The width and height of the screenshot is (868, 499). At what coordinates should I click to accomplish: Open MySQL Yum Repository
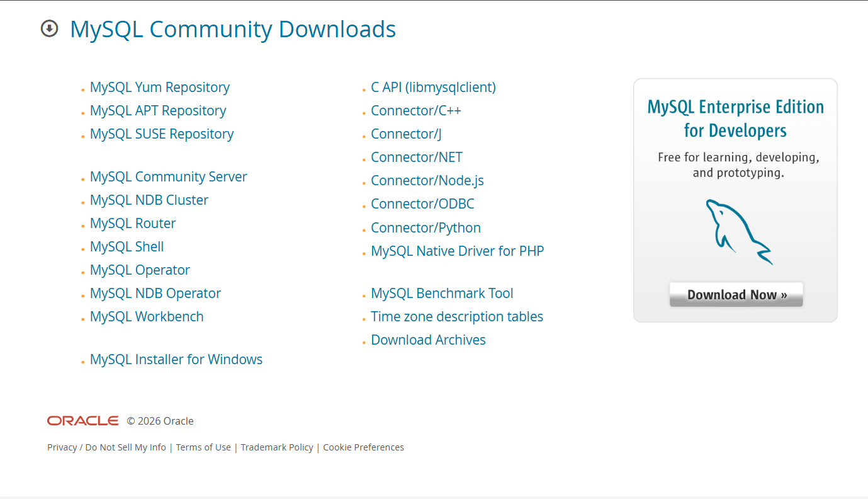160,87
